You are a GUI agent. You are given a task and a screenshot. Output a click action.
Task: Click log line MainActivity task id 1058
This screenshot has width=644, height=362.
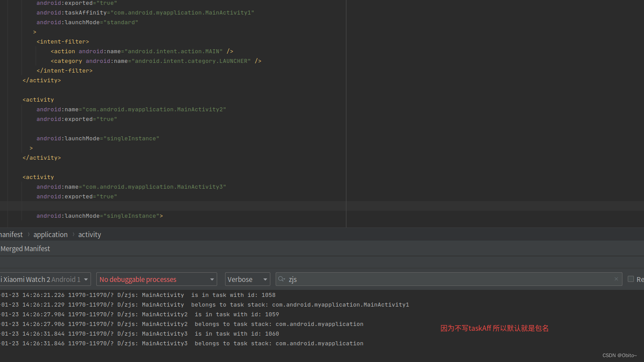(138, 295)
